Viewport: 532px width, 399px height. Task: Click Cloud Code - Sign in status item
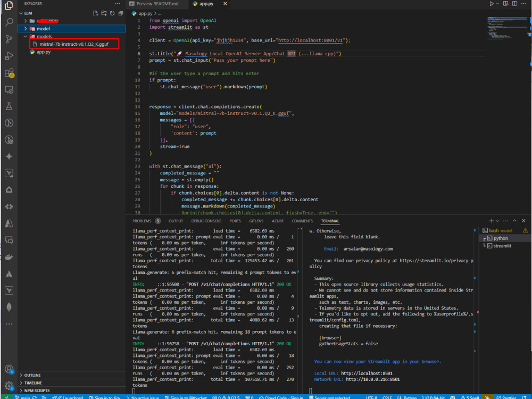coord(281,397)
